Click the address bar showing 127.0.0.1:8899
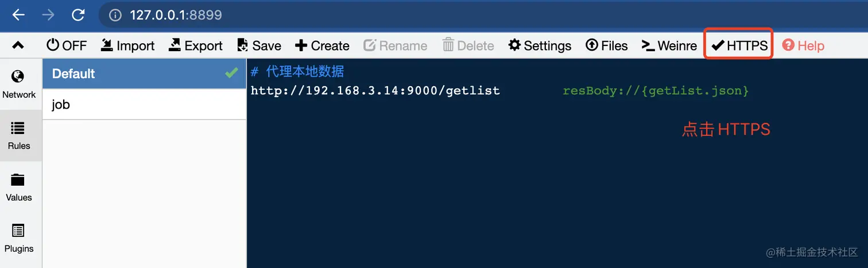Image resolution: width=868 pixels, height=268 pixels. click(x=482, y=15)
